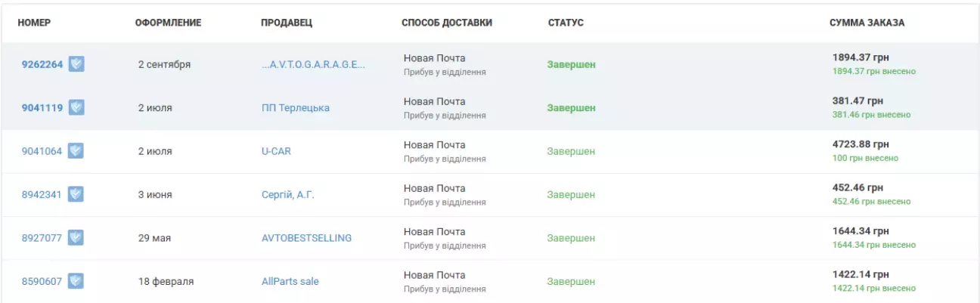This screenshot has width=980, height=303.
Task: Click the Сумма заказа column header
Action: [x=867, y=23]
